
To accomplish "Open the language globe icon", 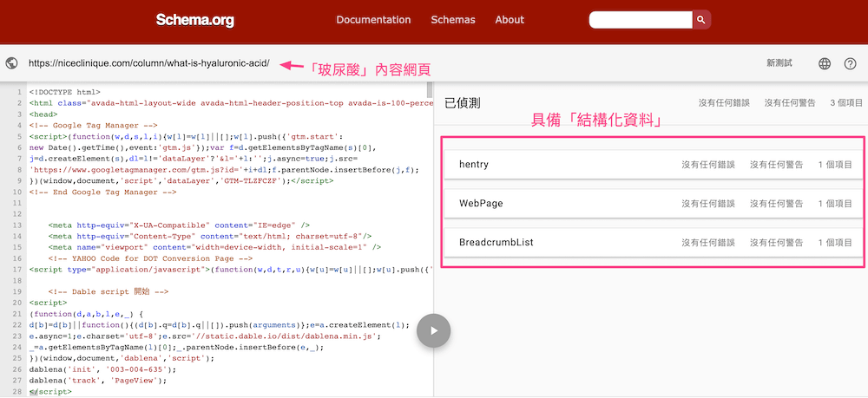I will pyautogui.click(x=825, y=63).
